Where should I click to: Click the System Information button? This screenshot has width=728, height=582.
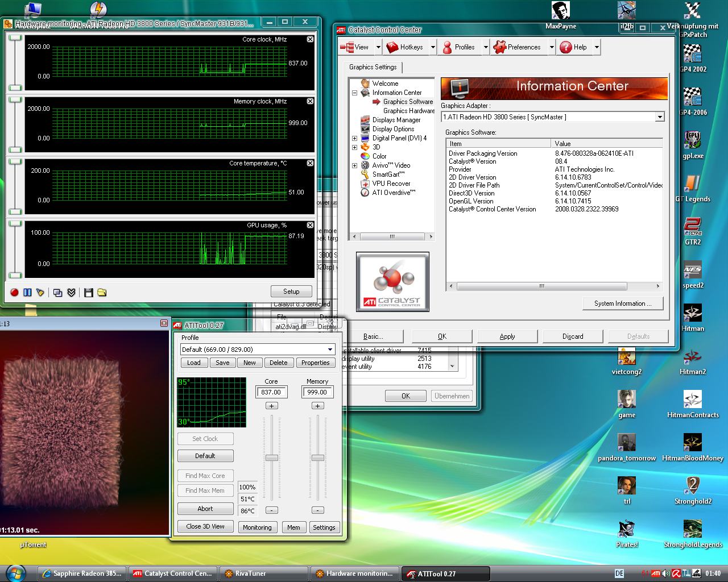[623, 304]
